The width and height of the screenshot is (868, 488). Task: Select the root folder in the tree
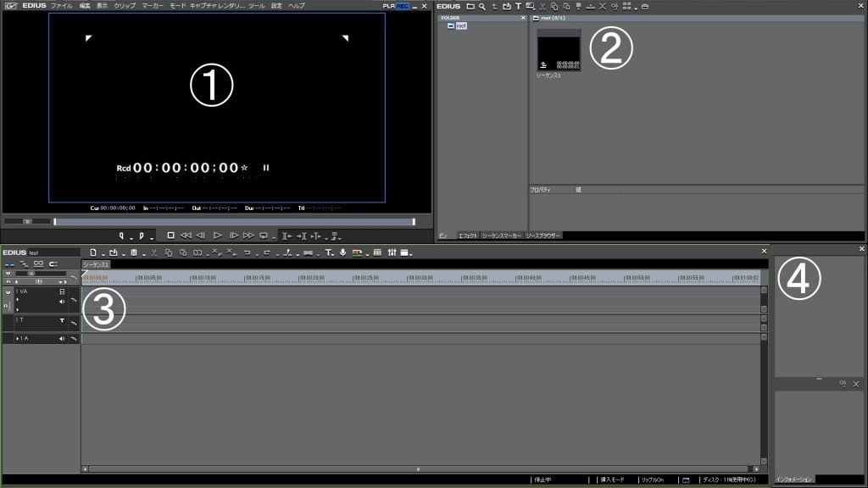[x=460, y=25]
